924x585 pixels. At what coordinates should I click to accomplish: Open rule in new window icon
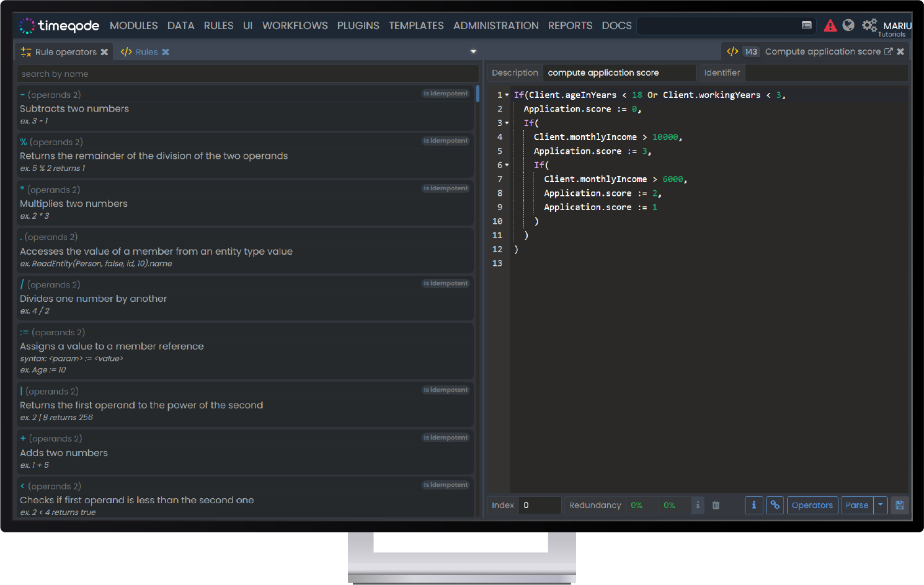888,51
